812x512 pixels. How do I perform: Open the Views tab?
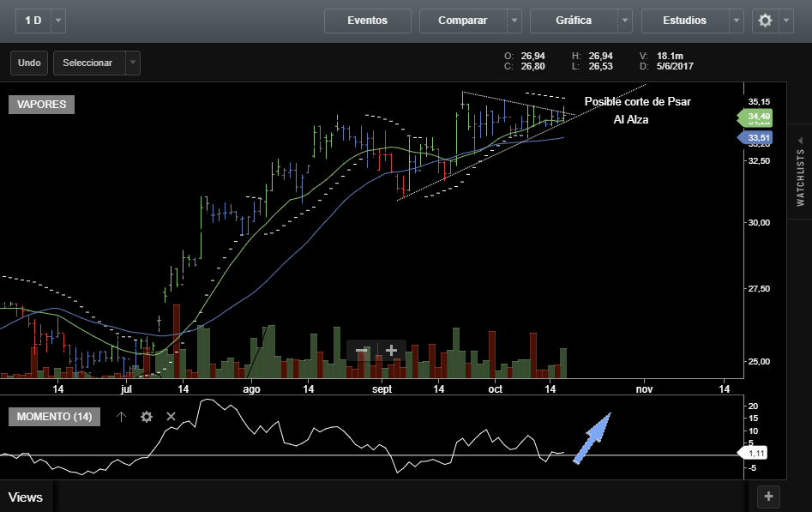point(26,497)
